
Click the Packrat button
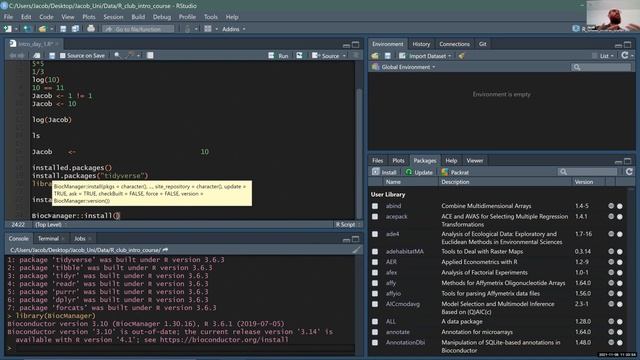coord(455,172)
